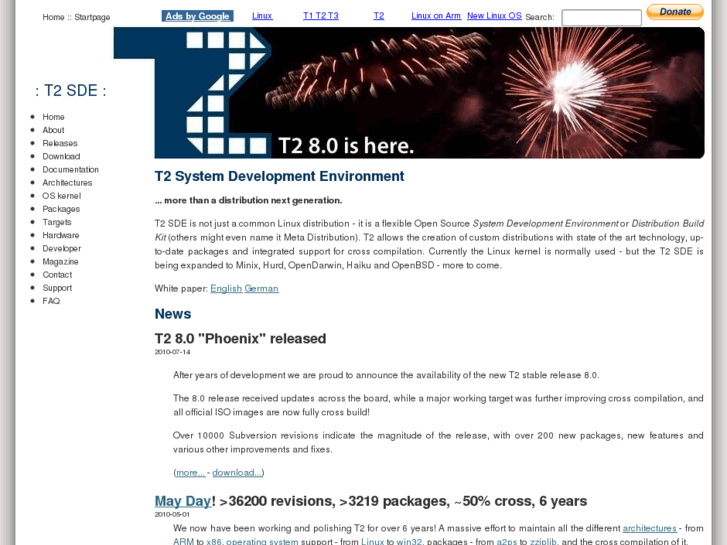This screenshot has height=545, width=727.
Task: Open Developer in the sidebar
Action: tap(62, 248)
